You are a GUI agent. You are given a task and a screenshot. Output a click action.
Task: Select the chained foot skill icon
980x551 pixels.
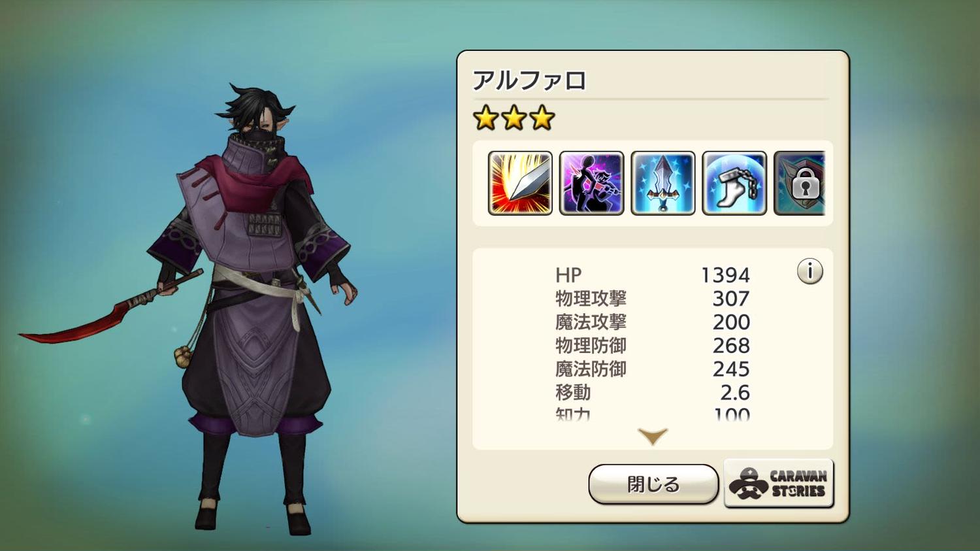pos(734,183)
